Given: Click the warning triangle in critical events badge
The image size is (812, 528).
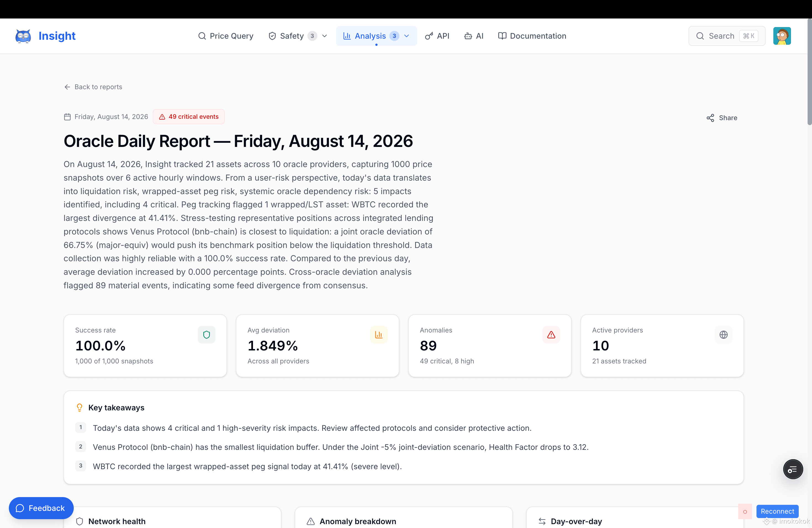Looking at the screenshot, I should point(162,117).
